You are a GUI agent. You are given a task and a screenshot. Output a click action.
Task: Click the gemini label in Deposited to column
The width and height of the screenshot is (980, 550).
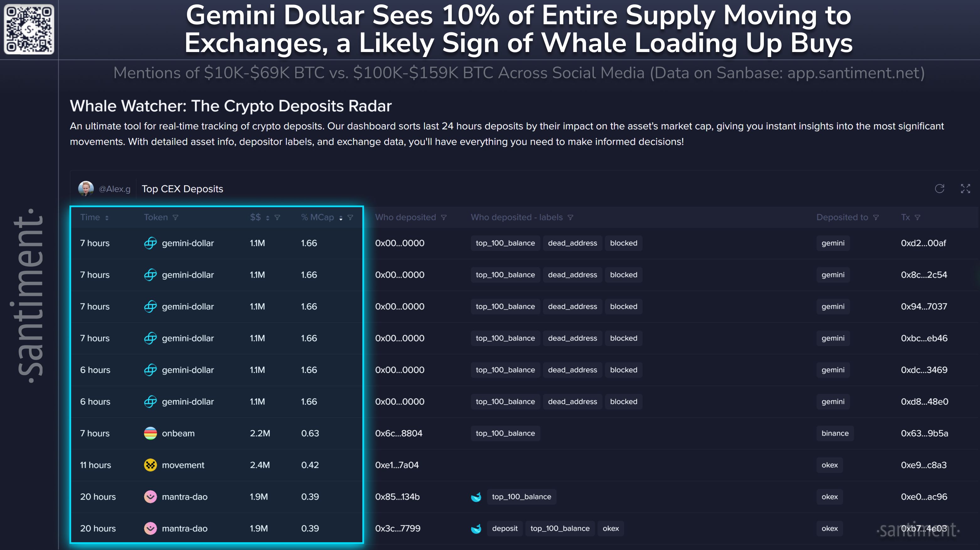[x=833, y=243]
